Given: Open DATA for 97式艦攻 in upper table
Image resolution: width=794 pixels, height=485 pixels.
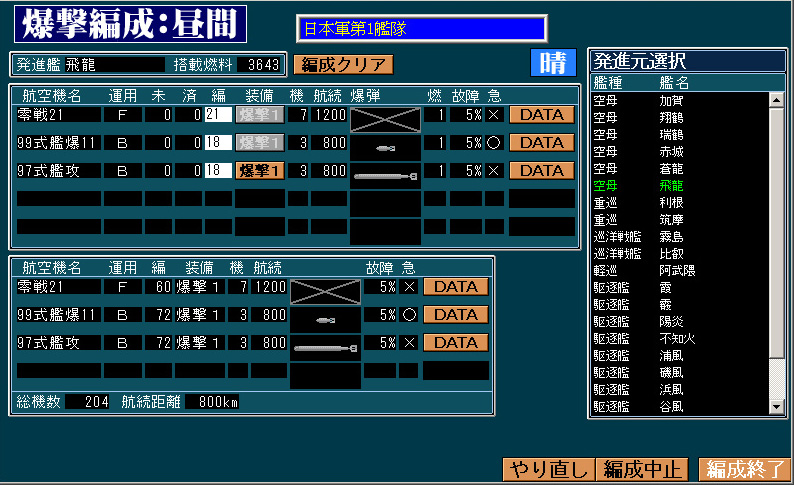Looking at the screenshot, I should tap(542, 171).
